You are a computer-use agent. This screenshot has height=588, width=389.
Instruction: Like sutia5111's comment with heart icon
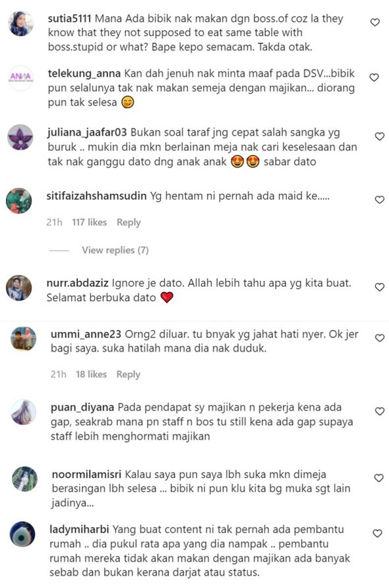coord(374,22)
